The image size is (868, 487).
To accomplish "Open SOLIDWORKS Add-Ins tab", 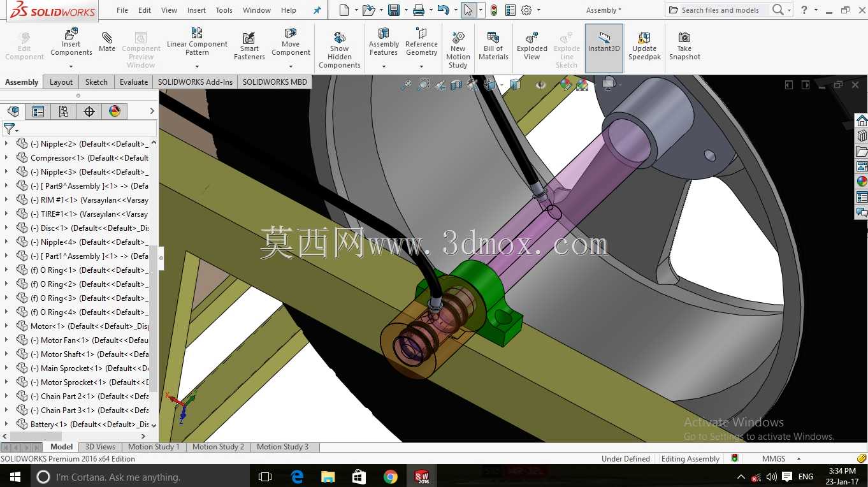I will (x=195, y=82).
